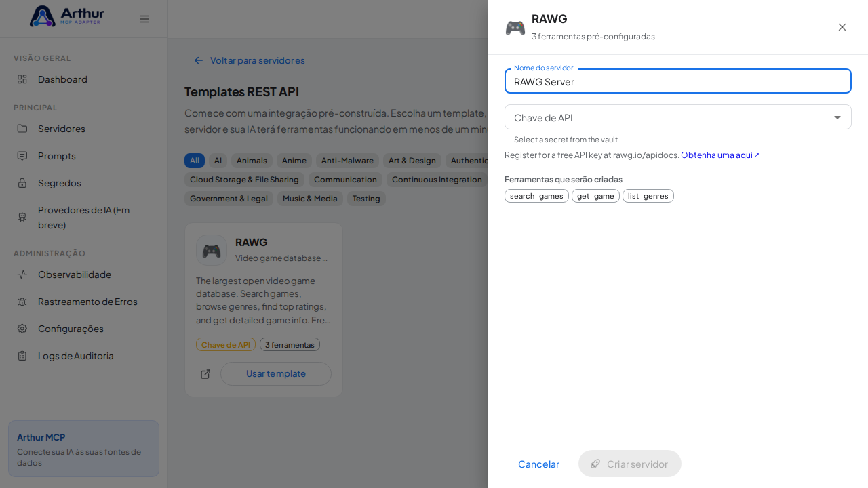Image resolution: width=868 pixels, height=488 pixels.
Task: Click the Arthur MCP Adapter logo
Action: pyautogui.click(x=67, y=16)
